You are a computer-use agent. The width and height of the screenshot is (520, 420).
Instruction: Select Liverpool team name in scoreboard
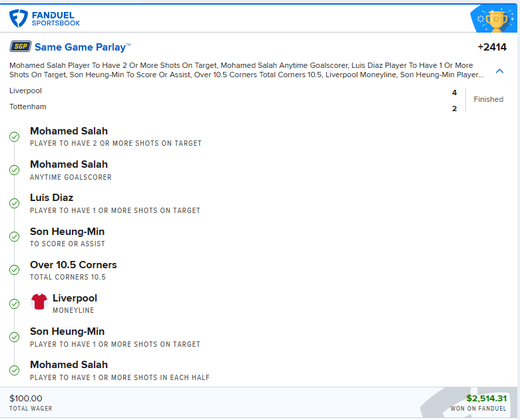click(25, 91)
